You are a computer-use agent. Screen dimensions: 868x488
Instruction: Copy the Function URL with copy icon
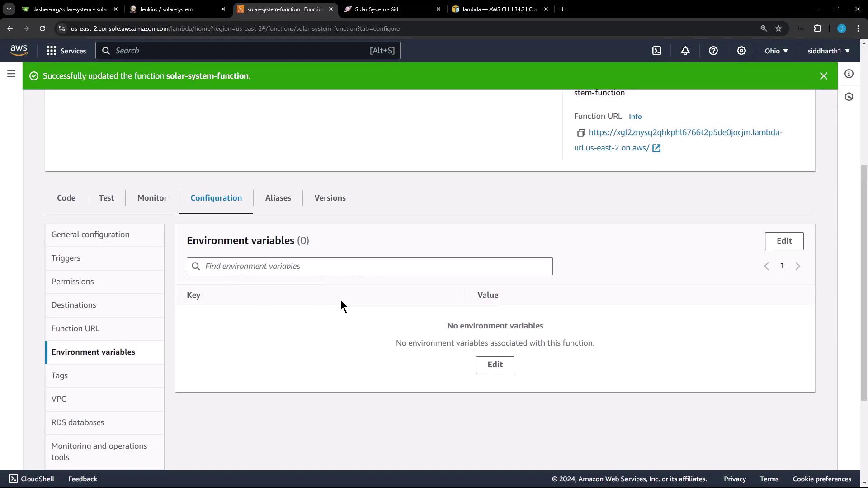tap(581, 133)
